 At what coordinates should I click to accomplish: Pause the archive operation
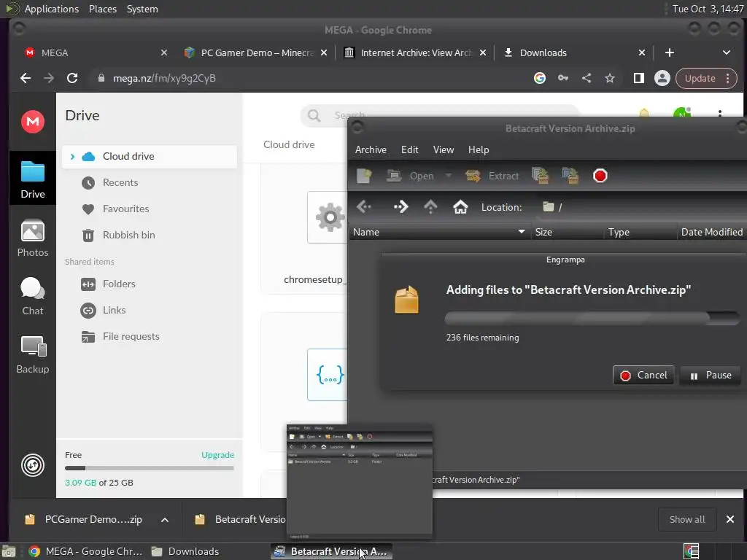[x=710, y=376]
